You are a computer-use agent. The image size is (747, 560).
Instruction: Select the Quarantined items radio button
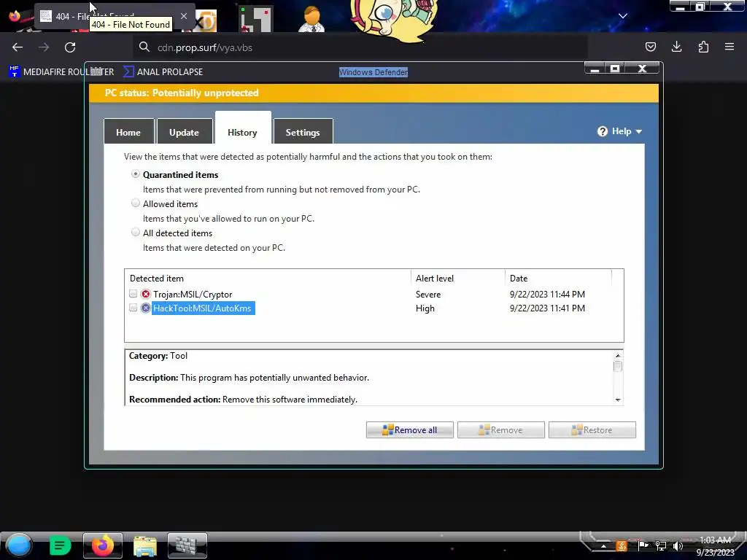pos(136,174)
